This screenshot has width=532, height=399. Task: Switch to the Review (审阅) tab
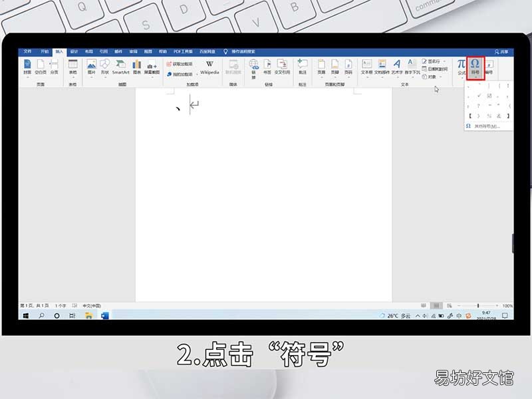[x=134, y=52]
